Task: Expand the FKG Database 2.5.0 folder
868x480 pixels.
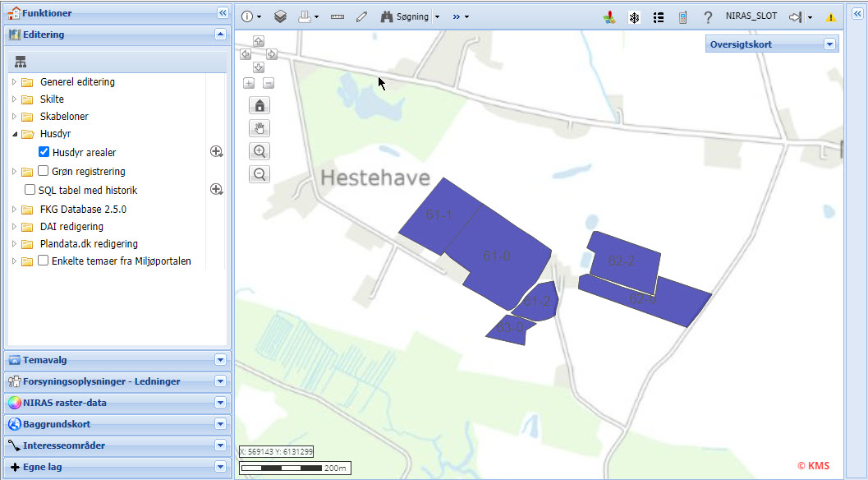Action: click(x=14, y=210)
